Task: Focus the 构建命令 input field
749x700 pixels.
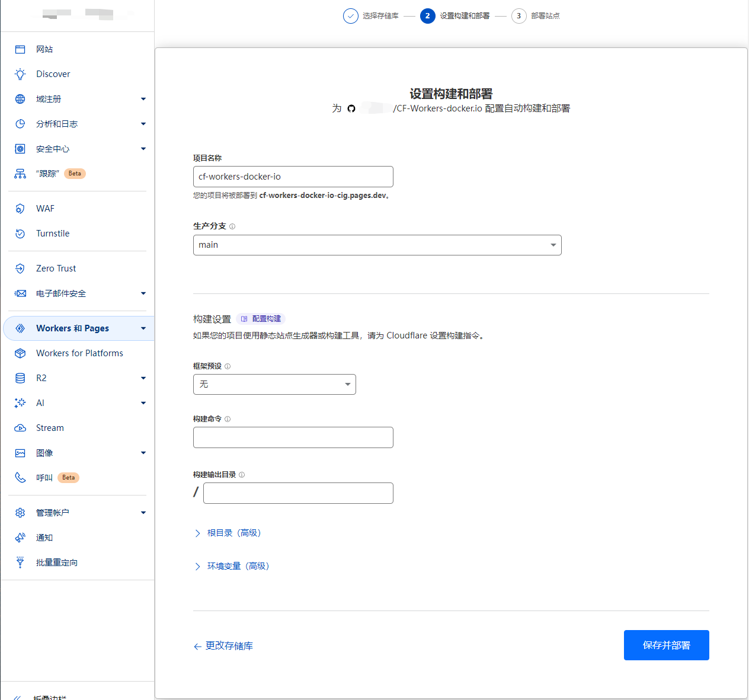Action: pyautogui.click(x=293, y=437)
